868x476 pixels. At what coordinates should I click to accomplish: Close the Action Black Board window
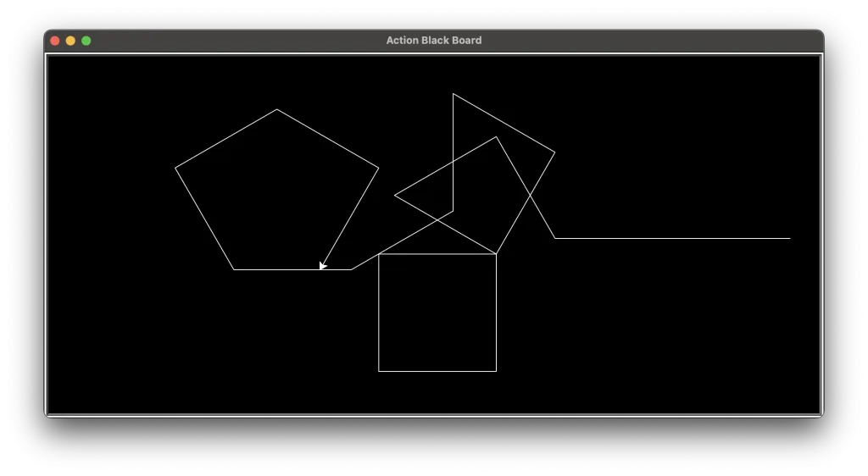[x=55, y=41]
